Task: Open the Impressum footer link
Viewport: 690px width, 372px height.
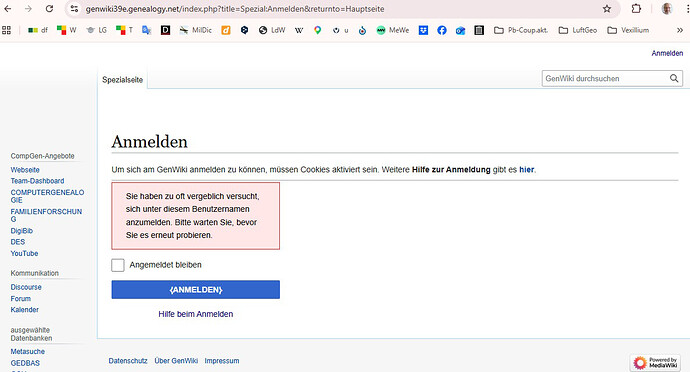Action: [x=222, y=361]
